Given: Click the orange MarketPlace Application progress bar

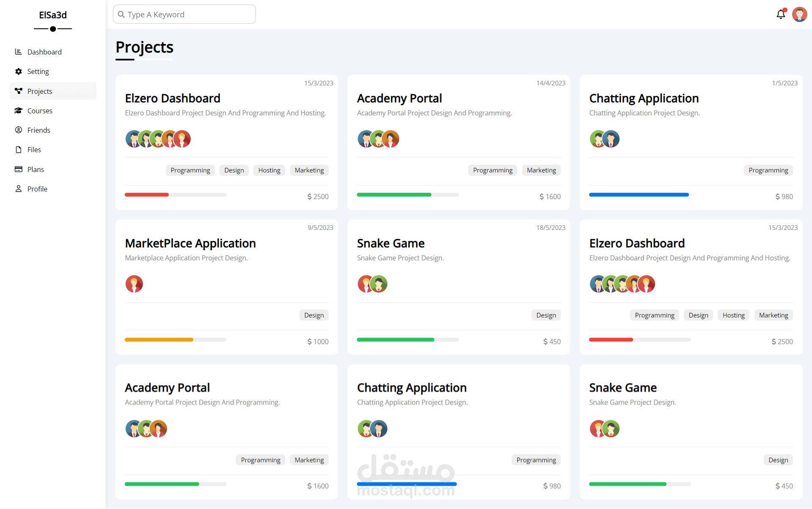Looking at the screenshot, I should (159, 340).
